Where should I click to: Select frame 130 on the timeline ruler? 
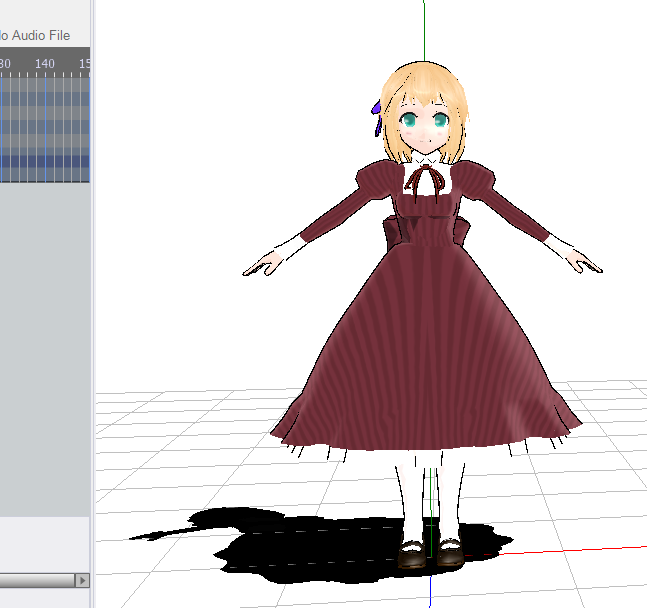click(x=5, y=64)
